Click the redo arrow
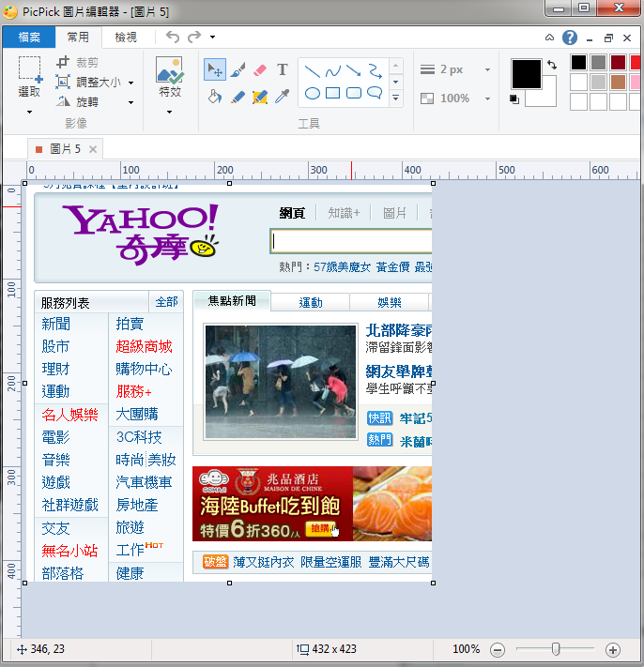Image resolution: width=644 pixels, height=667 pixels. tap(194, 37)
